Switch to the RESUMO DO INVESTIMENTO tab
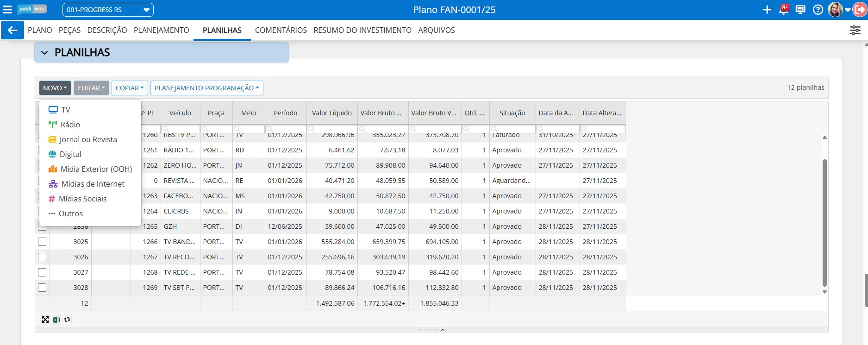The image size is (868, 345). 362,30
